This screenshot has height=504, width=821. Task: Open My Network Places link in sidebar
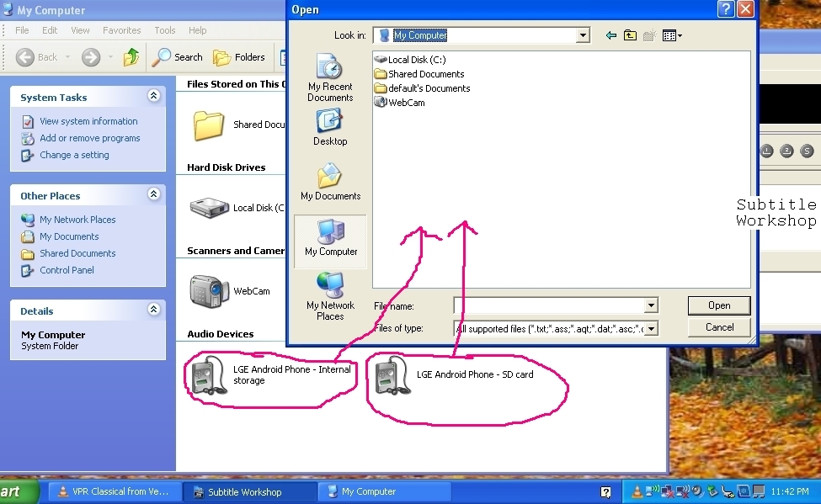tap(77, 220)
